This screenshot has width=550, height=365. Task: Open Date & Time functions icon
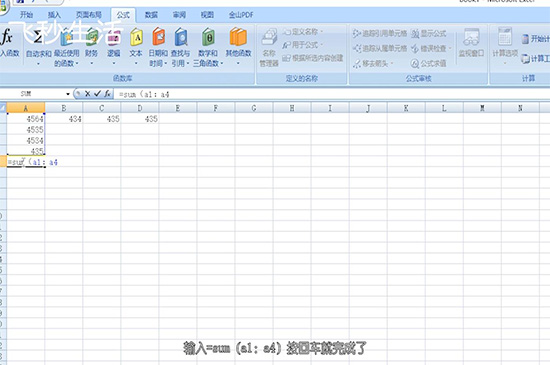[158, 37]
